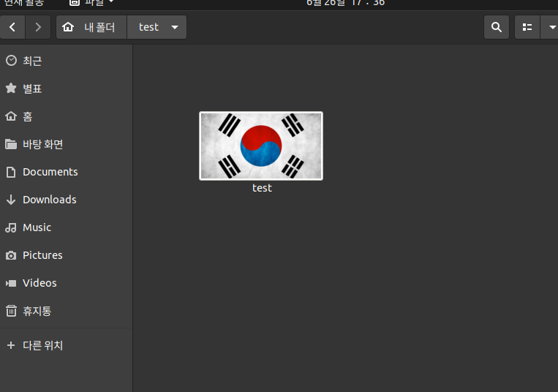
Task: Click the test file name label
Action: pos(262,188)
